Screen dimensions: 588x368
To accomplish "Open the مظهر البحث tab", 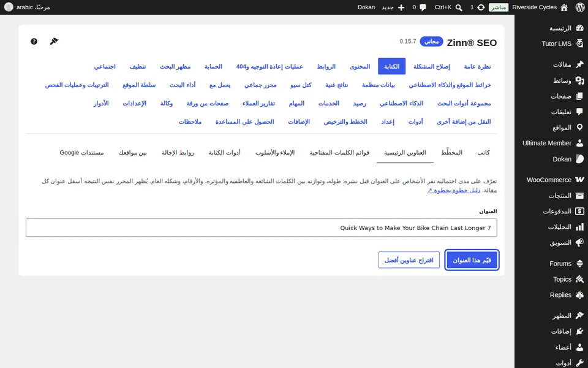I will pyautogui.click(x=175, y=66).
